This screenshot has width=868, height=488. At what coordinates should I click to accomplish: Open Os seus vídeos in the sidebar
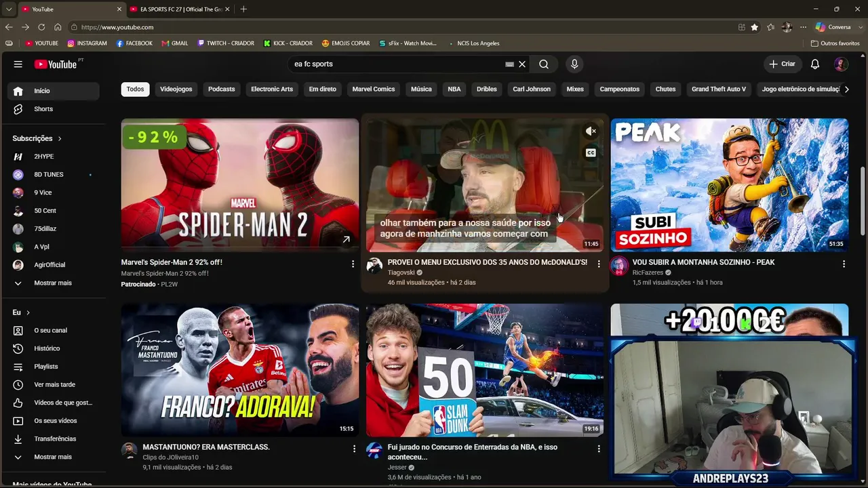tap(54, 421)
